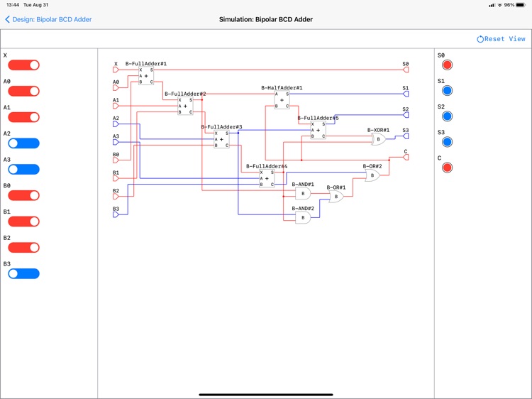Turn off the B0 input switch
The width and height of the screenshot is (532, 399).
[23, 195]
